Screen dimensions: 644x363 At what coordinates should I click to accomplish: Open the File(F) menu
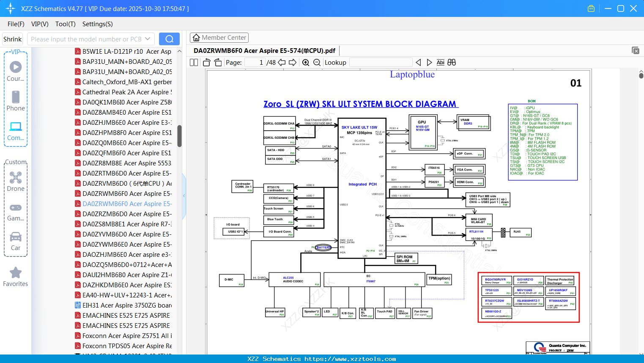point(16,24)
